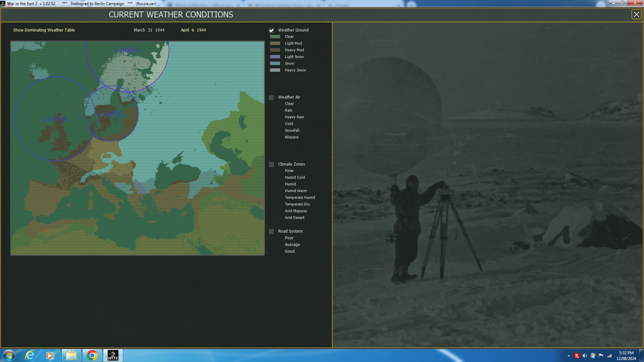This screenshot has height=362, width=644.
Task: Click the WITE game taskbar icon
Action: point(113,355)
